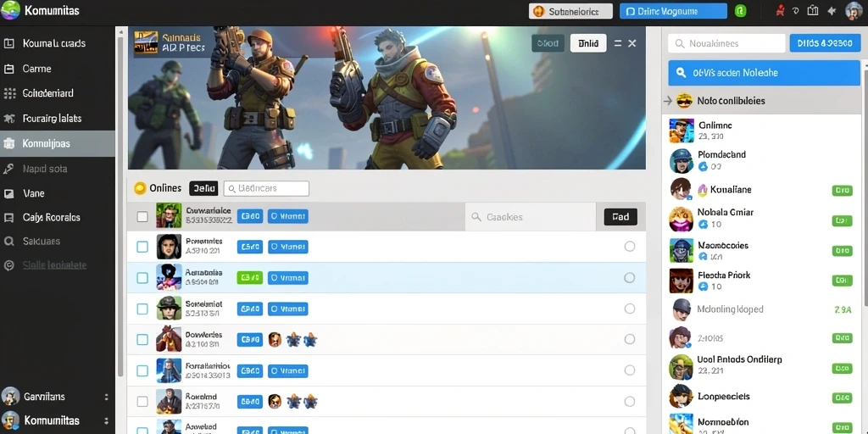
Task: Open the Garvaitans options menu dots
Action: click(x=106, y=397)
